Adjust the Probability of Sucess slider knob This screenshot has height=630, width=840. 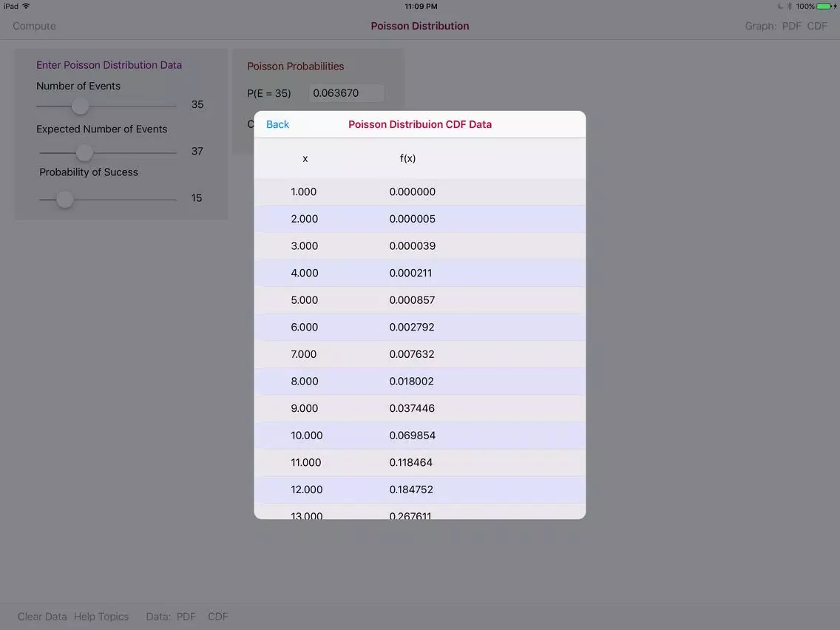(x=65, y=200)
